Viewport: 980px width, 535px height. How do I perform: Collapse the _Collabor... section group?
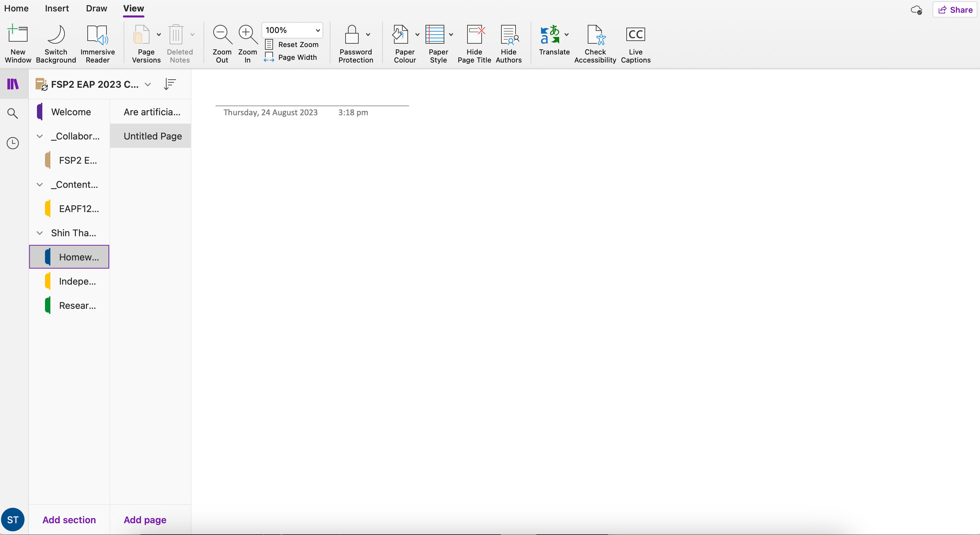tap(40, 136)
